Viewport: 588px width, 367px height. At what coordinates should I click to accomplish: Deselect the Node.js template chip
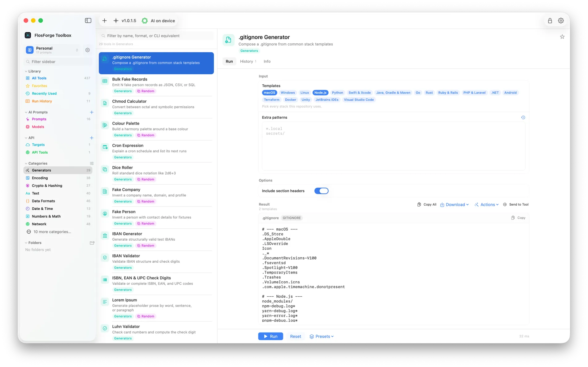pos(320,93)
